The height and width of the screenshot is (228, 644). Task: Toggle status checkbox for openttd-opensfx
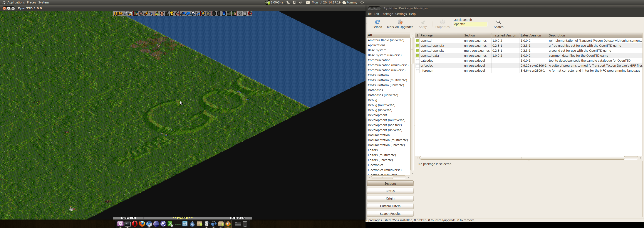point(418,51)
